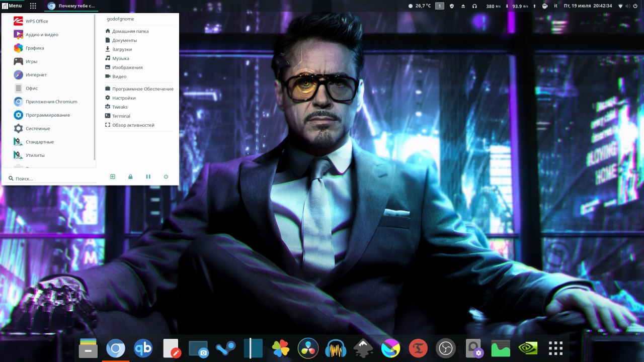Open the Files manager in the dock
Image resolution: width=644 pixels, height=362 pixels.
(x=88, y=348)
